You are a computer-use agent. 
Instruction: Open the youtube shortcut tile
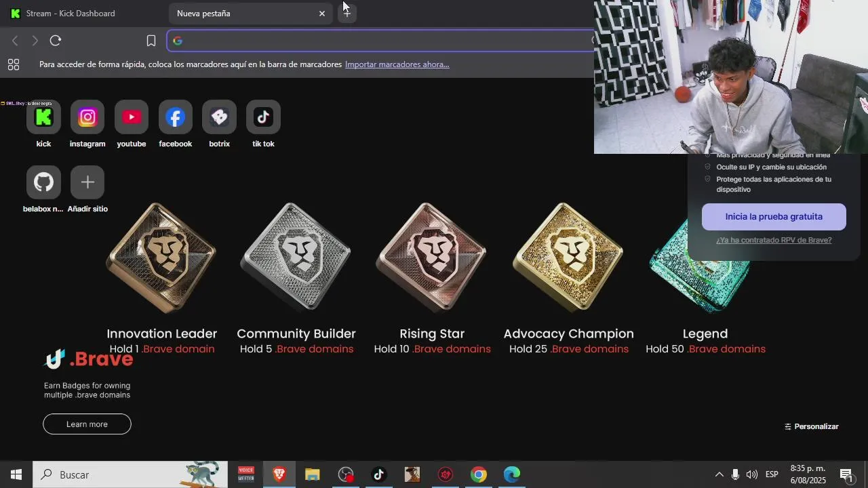[132, 117]
